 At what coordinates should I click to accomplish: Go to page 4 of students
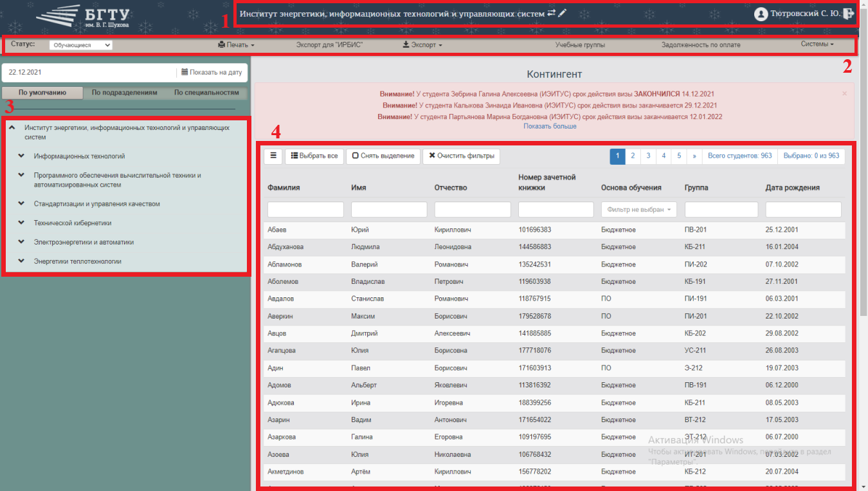[664, 156]
